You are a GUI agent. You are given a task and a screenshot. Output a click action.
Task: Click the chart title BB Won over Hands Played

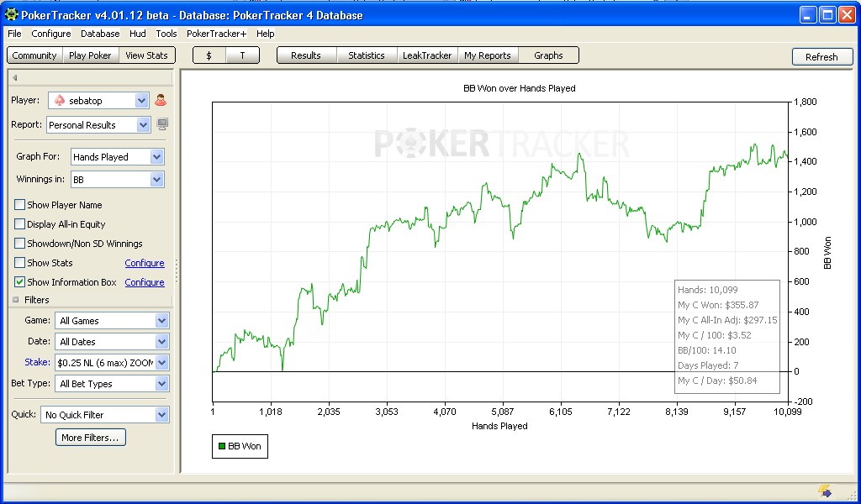520,88
